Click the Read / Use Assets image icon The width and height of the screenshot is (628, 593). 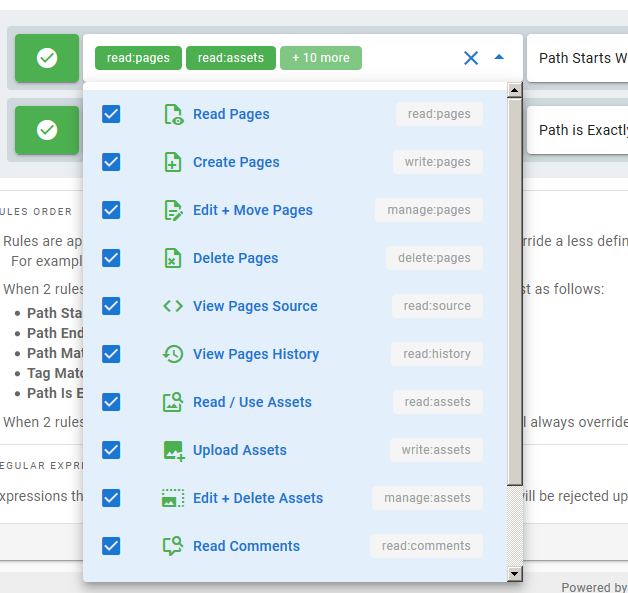pos(173,402)
